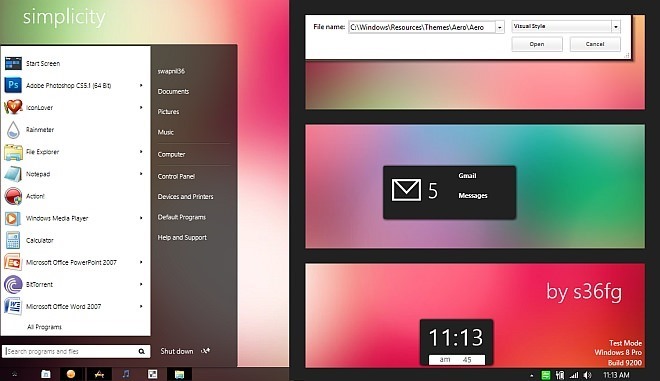This screenshot has width=660, height=381.
Task: Launch the Notepad icon
Action: [13, 174]
